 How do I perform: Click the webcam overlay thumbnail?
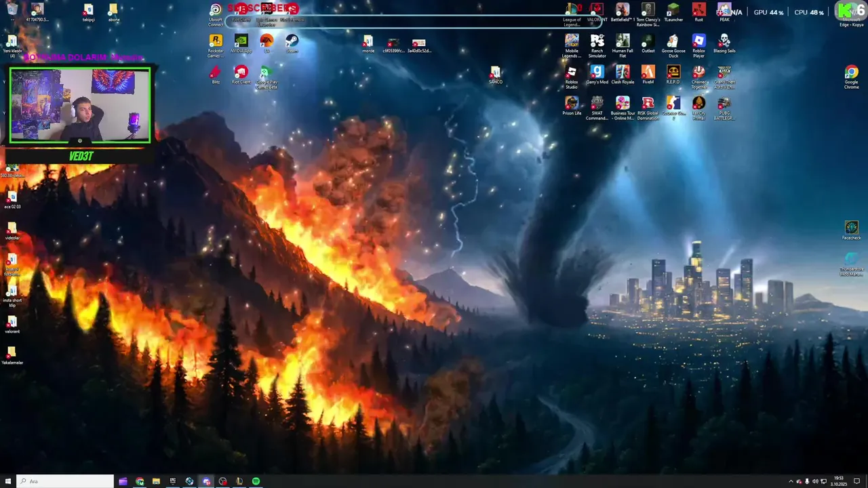pyautogui.click(x=80, y=105)
